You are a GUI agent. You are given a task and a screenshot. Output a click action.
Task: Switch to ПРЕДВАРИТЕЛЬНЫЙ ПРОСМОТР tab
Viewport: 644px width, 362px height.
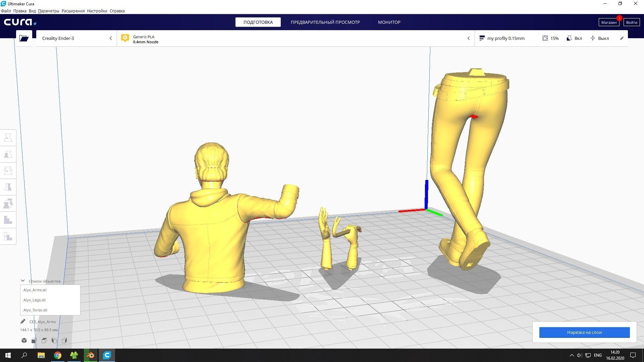click(x=325, y=22)
